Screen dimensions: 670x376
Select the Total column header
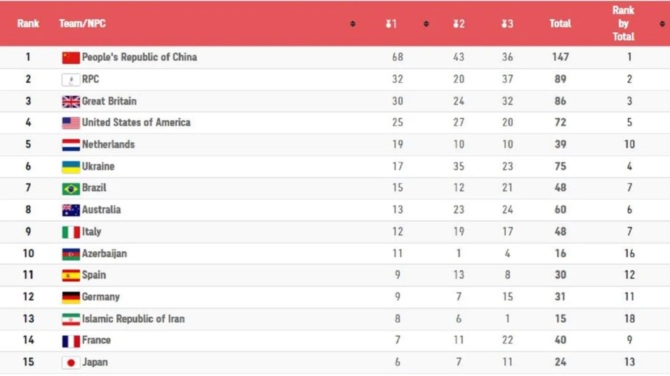pyautogui.click(x=560, y=24)
